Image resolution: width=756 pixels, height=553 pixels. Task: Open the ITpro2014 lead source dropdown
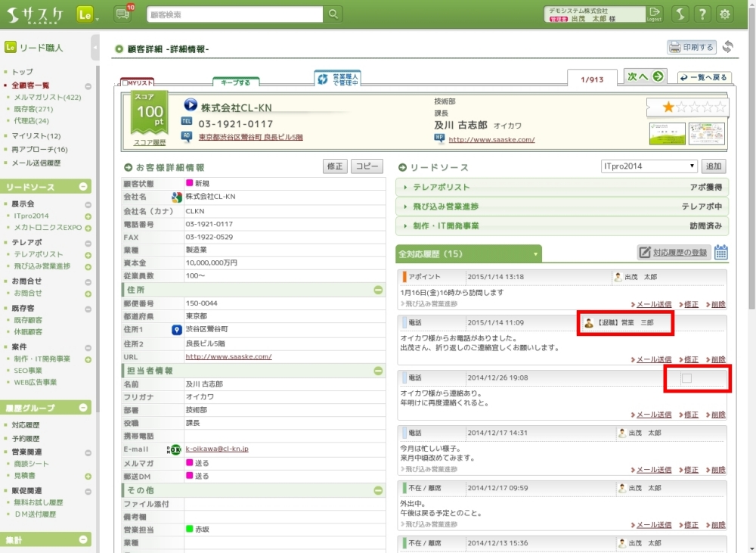coord(649,166)
